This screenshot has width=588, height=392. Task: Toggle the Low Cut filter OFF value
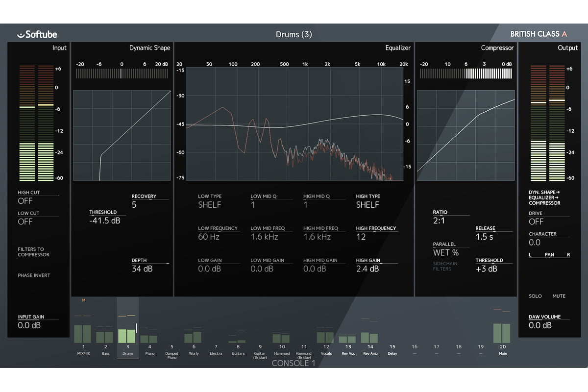point(25,221)
